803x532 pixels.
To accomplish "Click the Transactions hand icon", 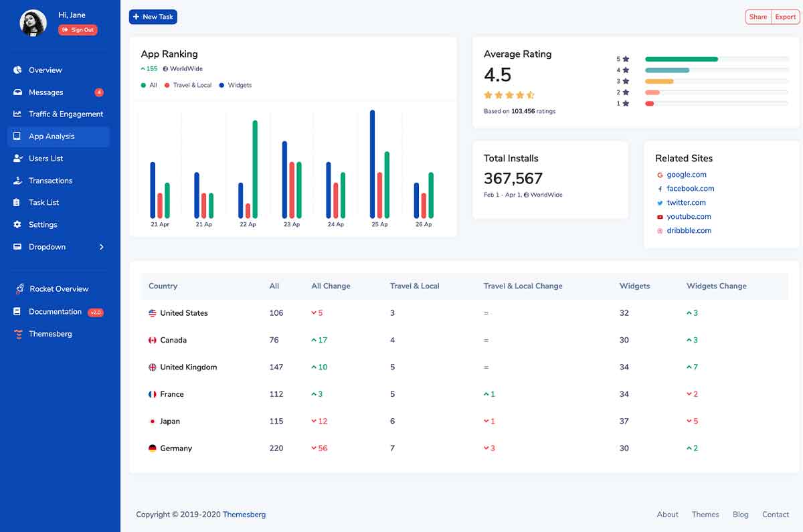I will coord(17,181).
